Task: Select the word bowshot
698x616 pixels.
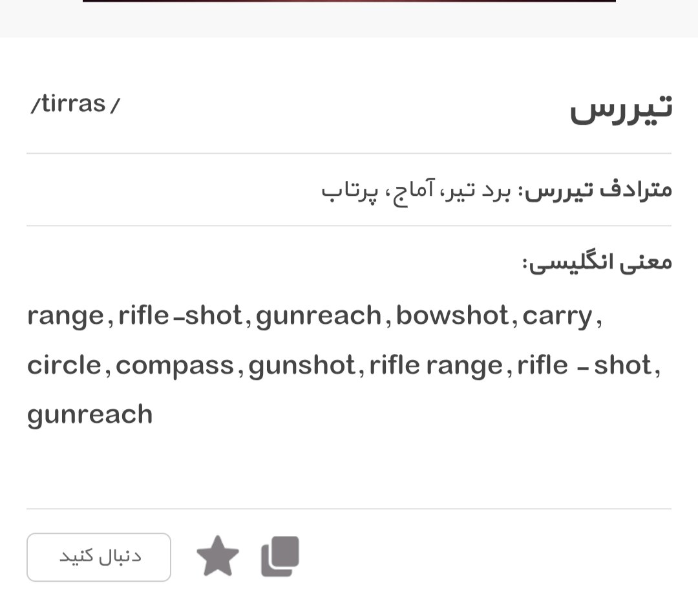Action: tap(452, 316)
